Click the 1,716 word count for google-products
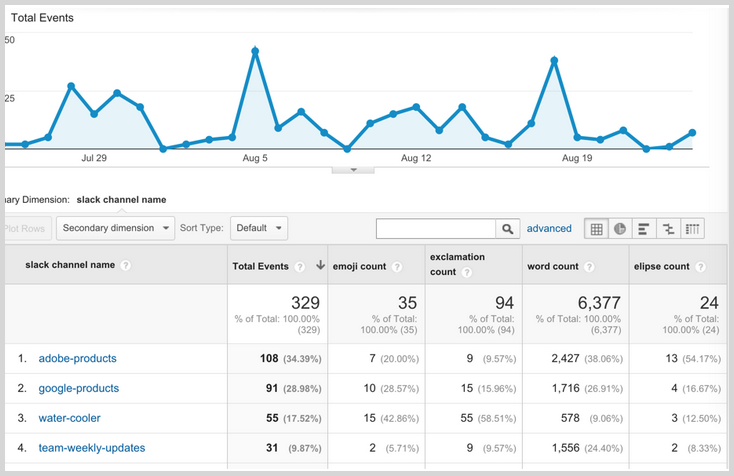Image resolution: width=734 pixels, height=476 pixels. click(565, 388)
